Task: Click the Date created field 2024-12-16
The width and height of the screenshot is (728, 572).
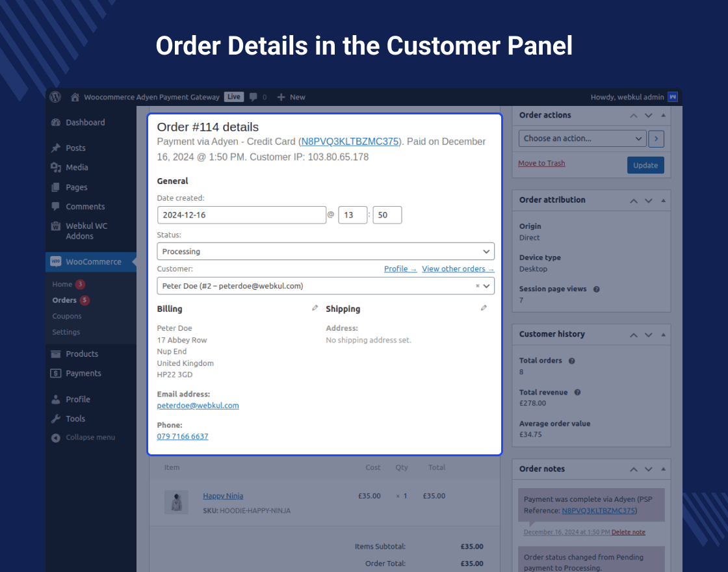Action: tap(241, 215)
